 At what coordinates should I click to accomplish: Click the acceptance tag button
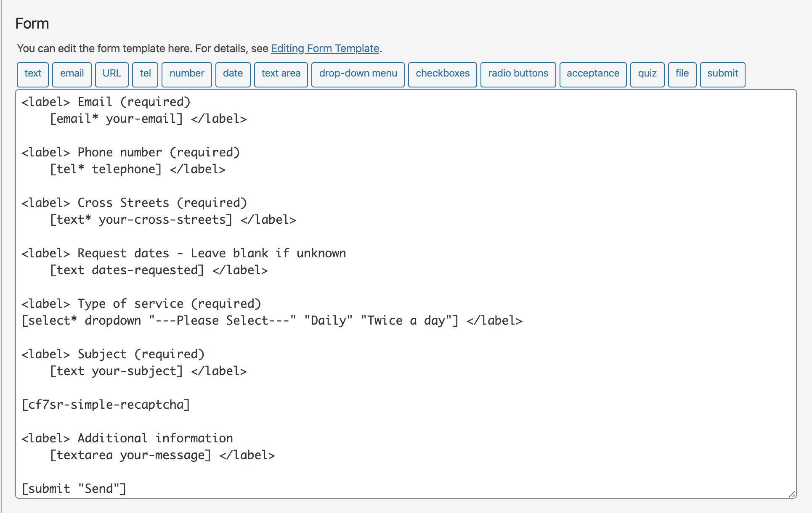tap(593, 74)
